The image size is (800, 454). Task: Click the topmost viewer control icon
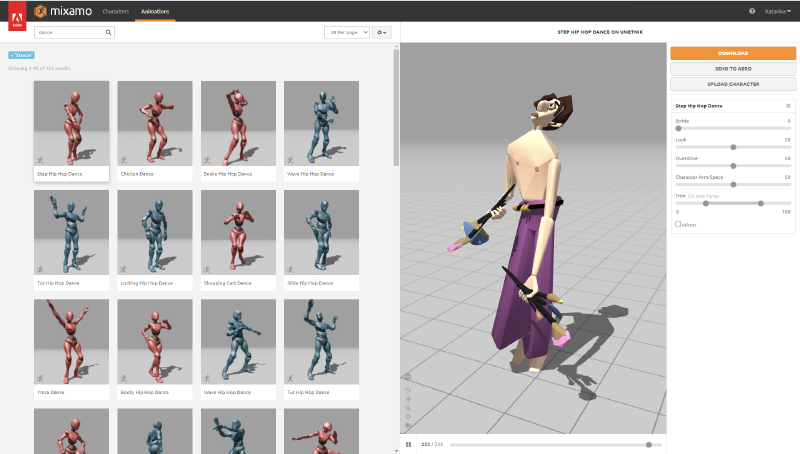coord(407,377)
